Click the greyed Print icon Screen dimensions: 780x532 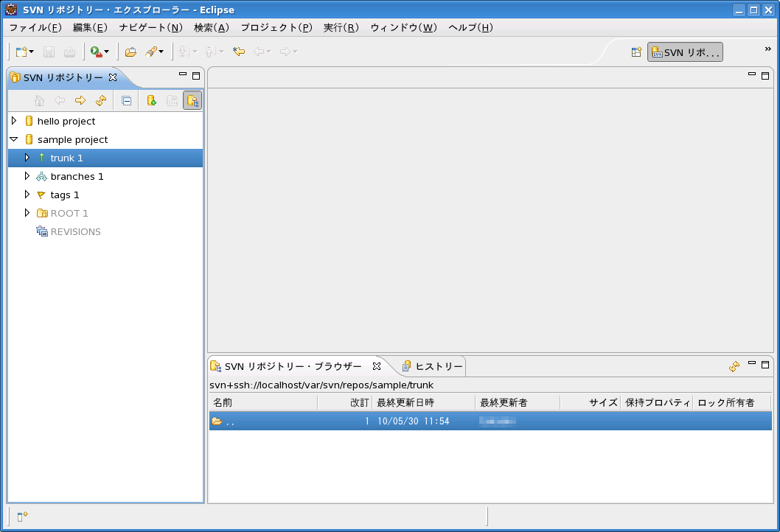(69, 52)
